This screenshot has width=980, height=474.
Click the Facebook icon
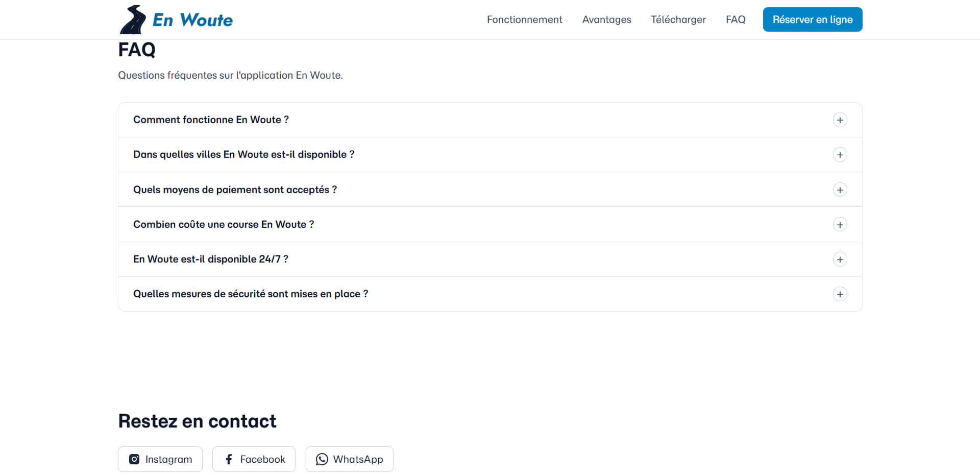point(229,459)
